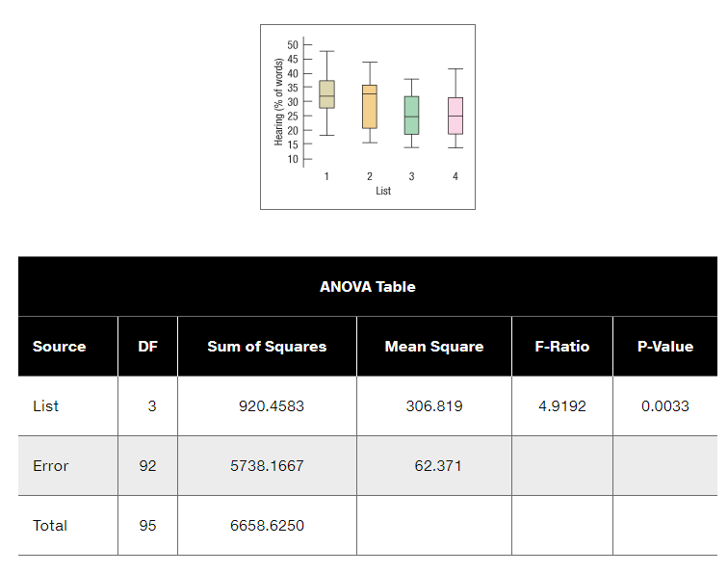The width and height of the screenshot is (728, 573).
Task: Click the F-Ratio value 4.9192
Action: tap(562, 405)
